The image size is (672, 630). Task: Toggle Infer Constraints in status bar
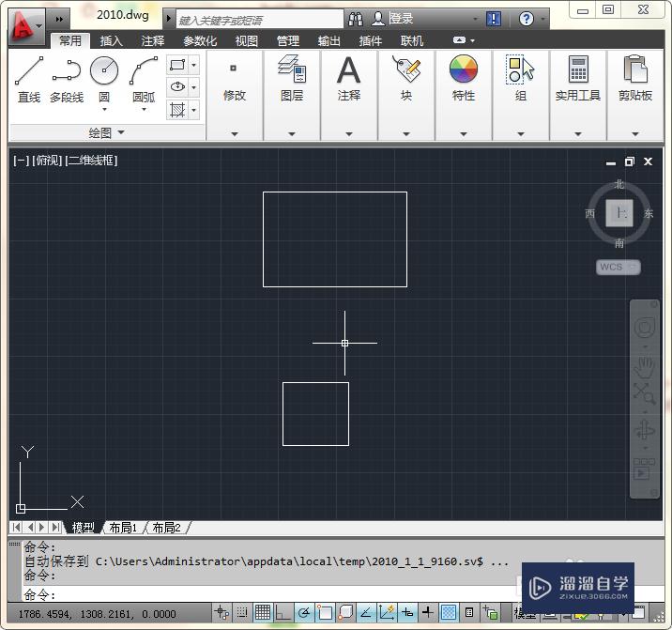tap(221, 612)
